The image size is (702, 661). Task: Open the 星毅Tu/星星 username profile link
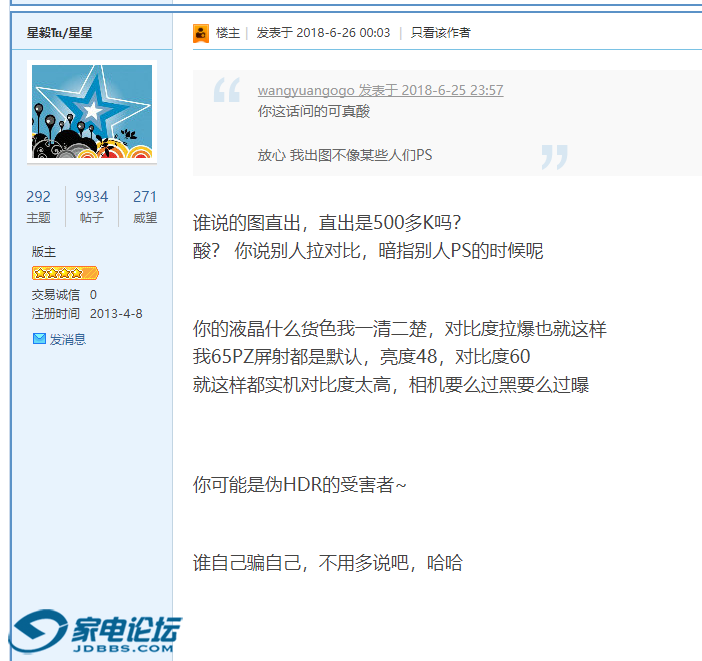[x=59, y=33]
